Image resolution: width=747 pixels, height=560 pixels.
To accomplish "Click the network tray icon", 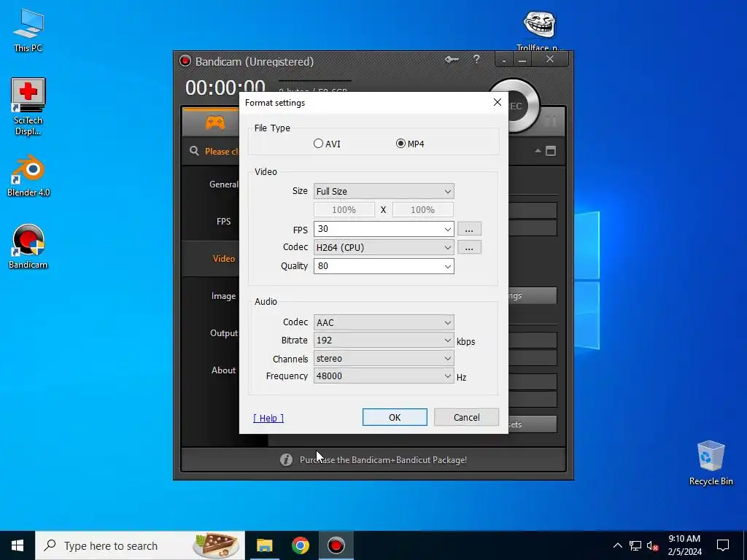I will point(635,545).
